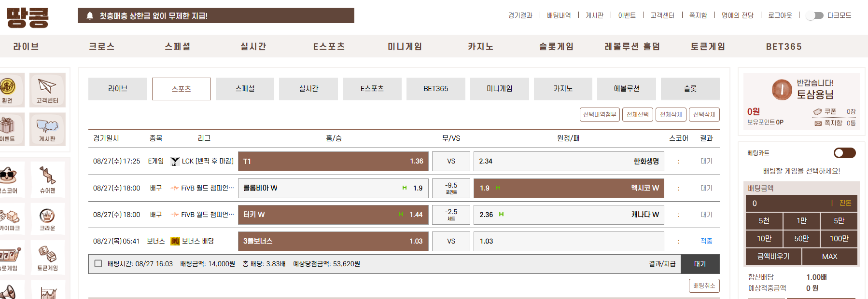Click the 배팅내역 top link

click(x=559, y=15)
